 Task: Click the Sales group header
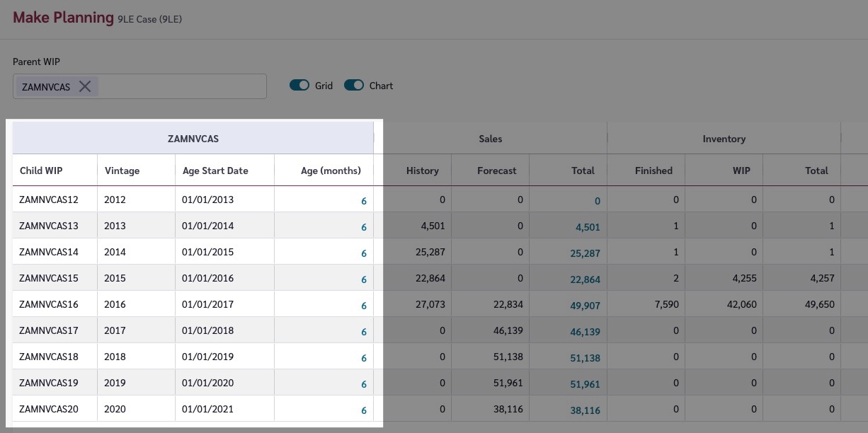tap(490, 139)
